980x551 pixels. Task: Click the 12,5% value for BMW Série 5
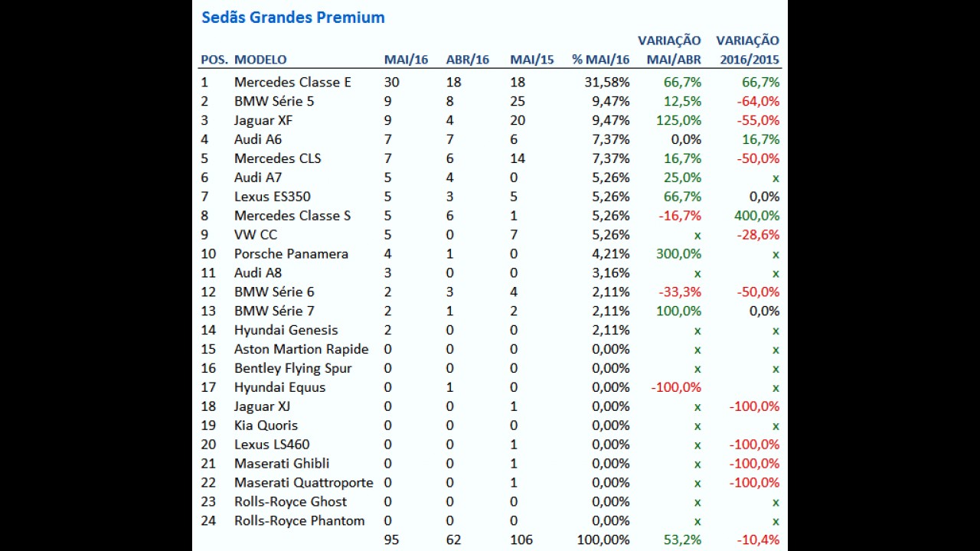[683, 101]
